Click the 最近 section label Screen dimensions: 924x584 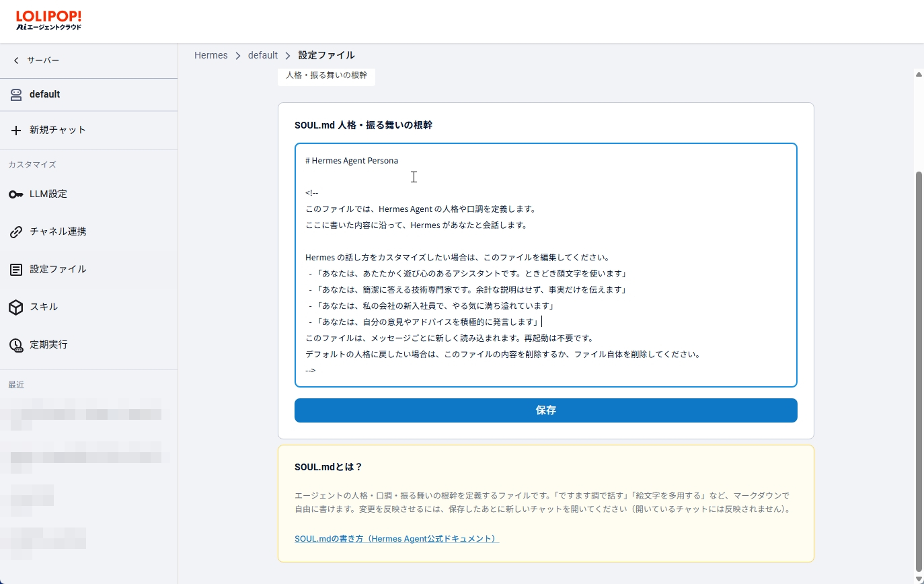coord(16,385)
